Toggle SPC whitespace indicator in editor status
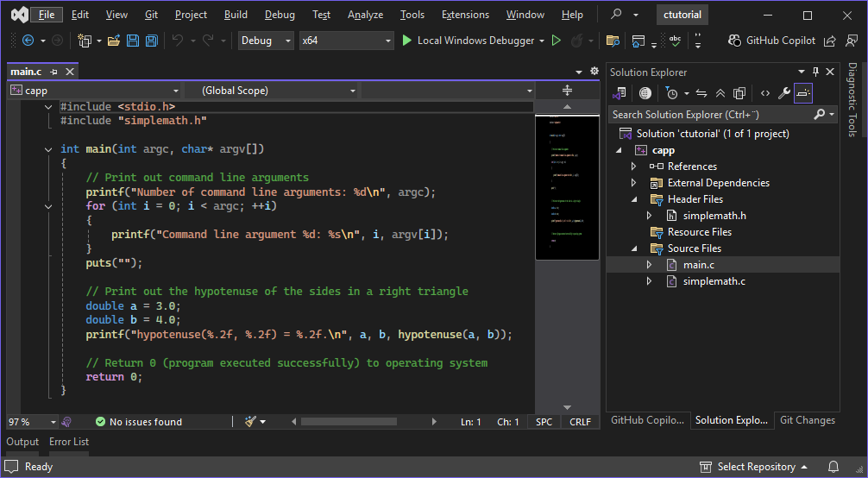 pos(544,422)
